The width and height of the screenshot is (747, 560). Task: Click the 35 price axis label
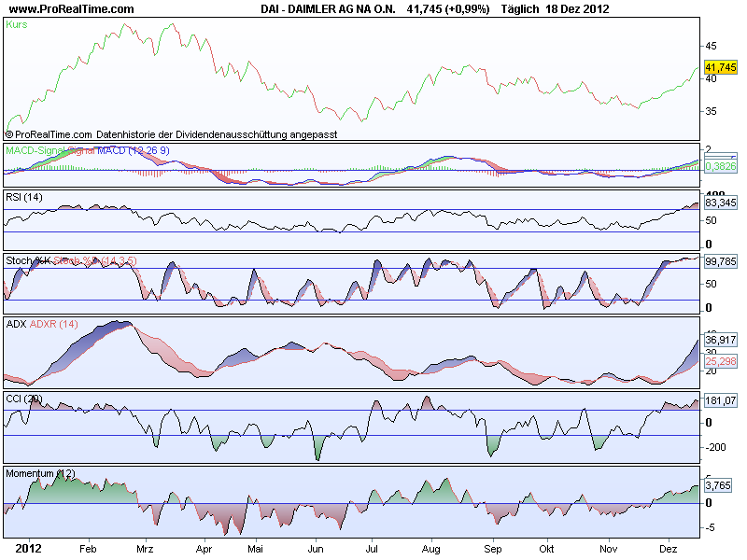[x=711, y=111]
